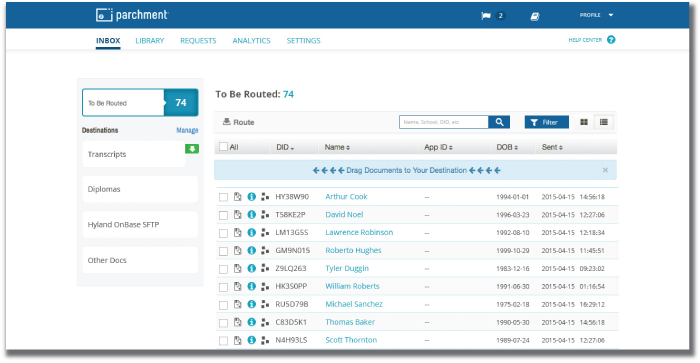
Task: Click routing icon for Arthur Cook
Action: [x=265, y=196]
